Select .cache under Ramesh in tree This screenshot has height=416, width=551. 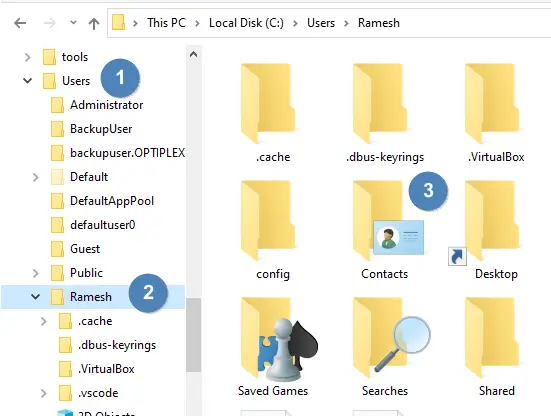click(95, 321)
